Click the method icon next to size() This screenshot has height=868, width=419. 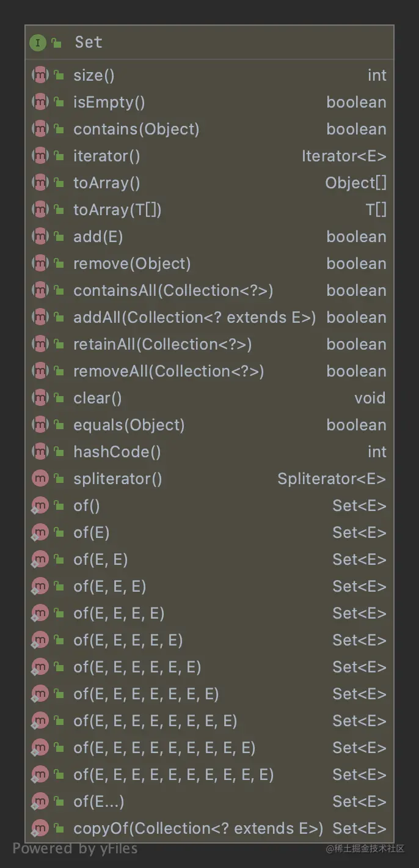[40, 75]
